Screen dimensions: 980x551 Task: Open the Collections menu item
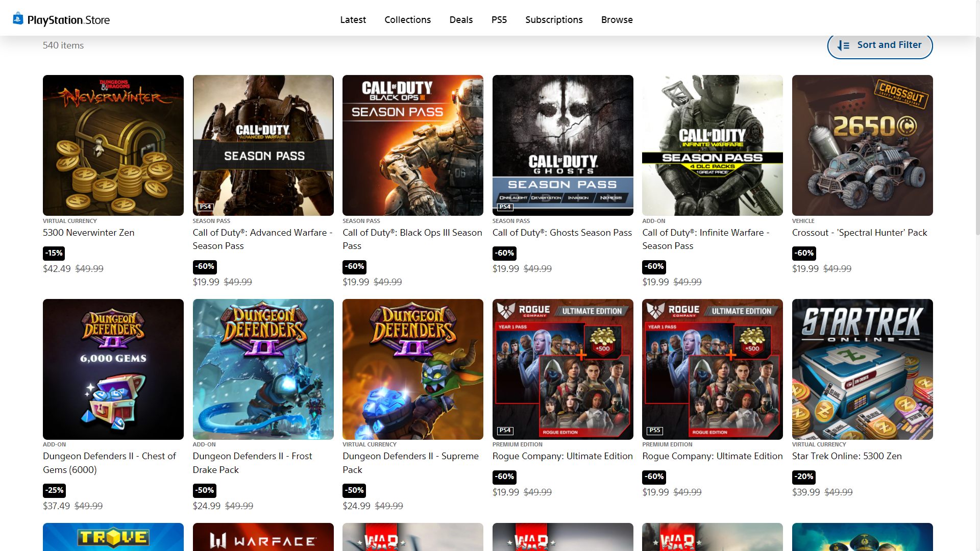(407, 20)
